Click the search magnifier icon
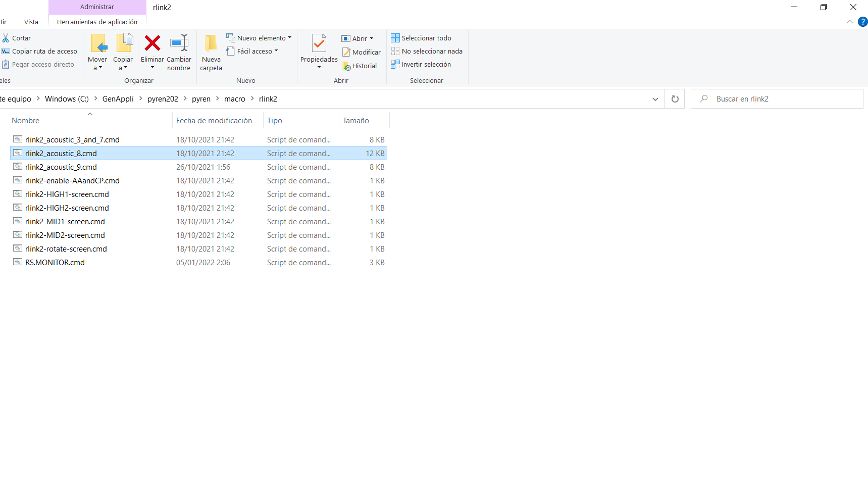Screen dimensions: 868x496 coord(703,99)
